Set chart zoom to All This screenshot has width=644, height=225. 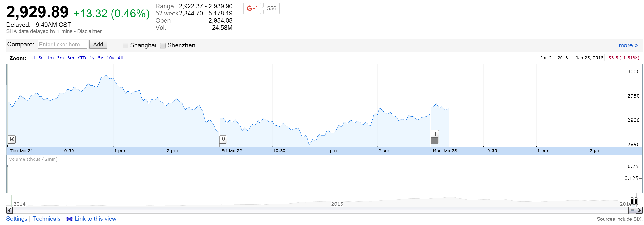(x=120, y=58)
